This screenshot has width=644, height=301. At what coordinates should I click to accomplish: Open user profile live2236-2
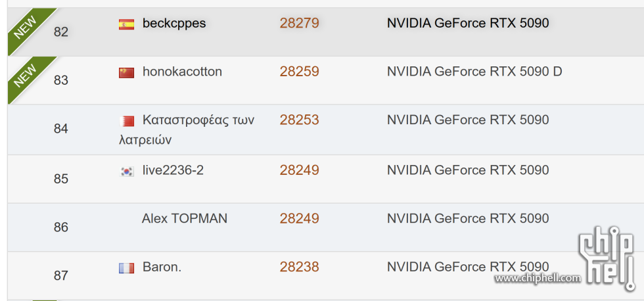click(x=173, y=170)
